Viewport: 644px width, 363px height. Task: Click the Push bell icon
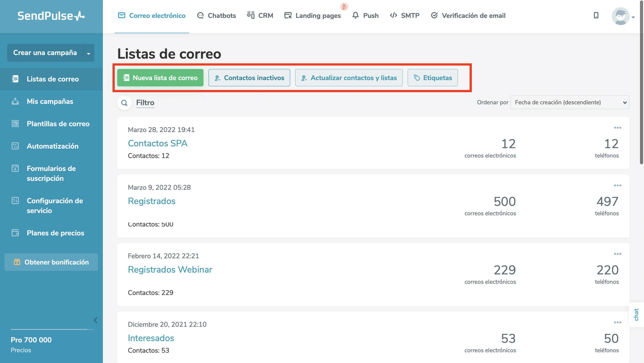355,15
